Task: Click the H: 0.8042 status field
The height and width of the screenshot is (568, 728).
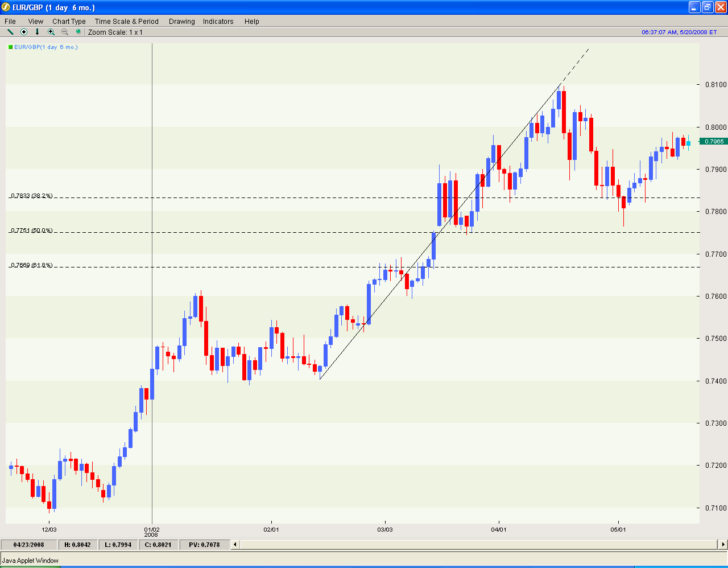Action: click(77, 545)
